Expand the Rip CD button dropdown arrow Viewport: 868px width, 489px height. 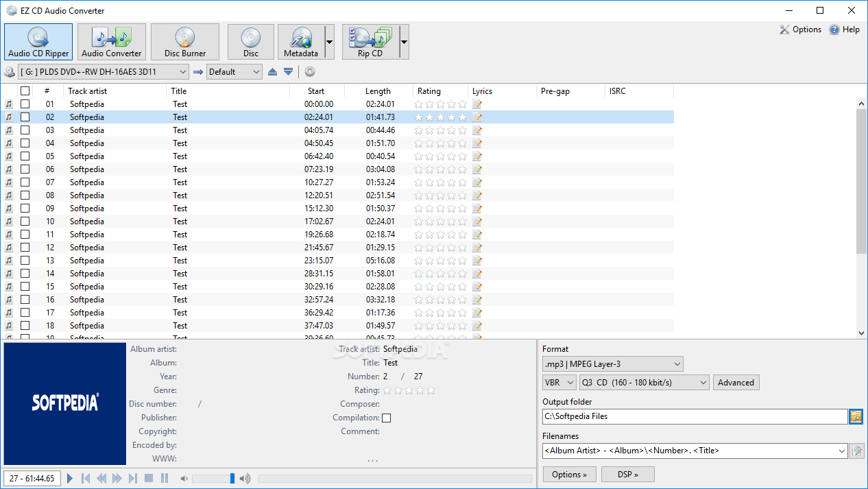pos(404,42)
